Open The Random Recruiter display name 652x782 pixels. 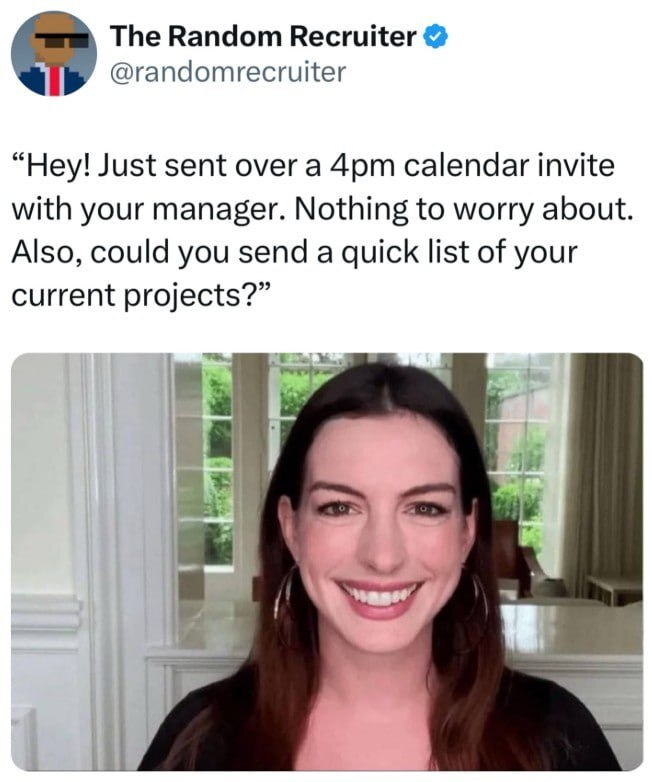[x=263, y=36]
